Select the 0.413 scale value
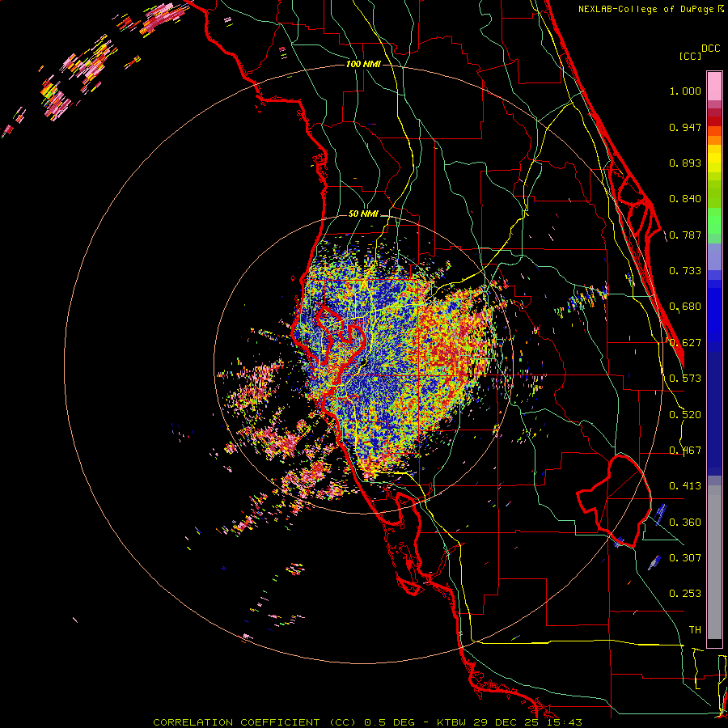This screenshot has width=728, height=728. click(685, 486)
